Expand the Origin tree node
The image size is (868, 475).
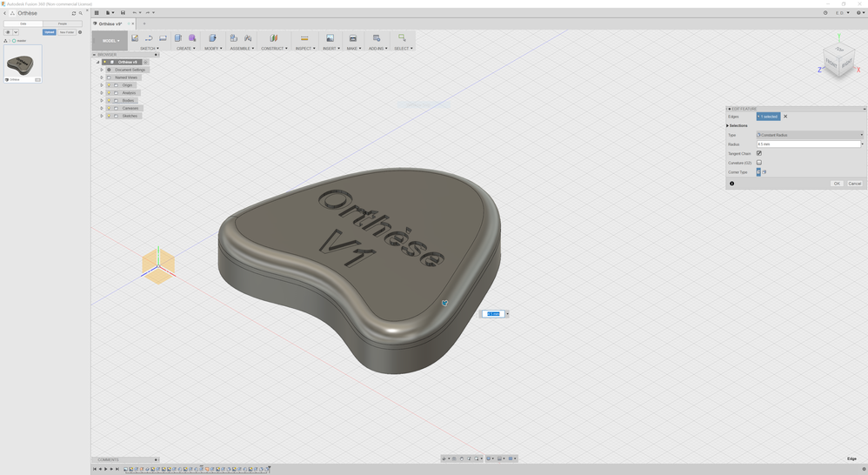[x=102, y=85]
